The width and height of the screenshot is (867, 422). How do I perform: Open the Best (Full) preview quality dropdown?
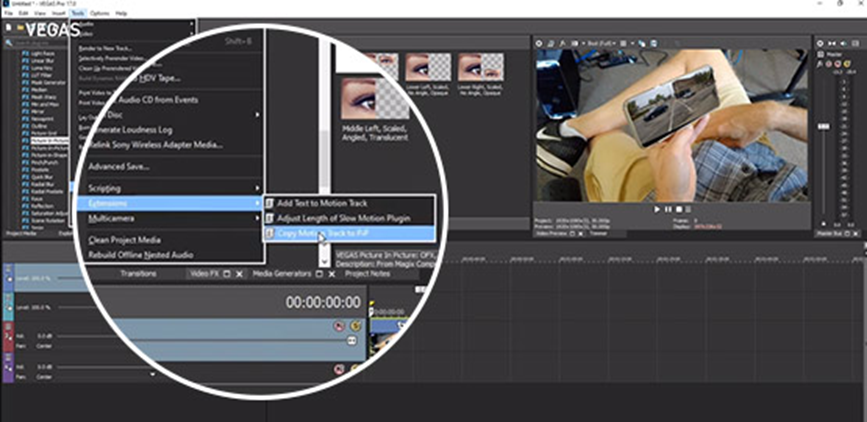[602, 43]
